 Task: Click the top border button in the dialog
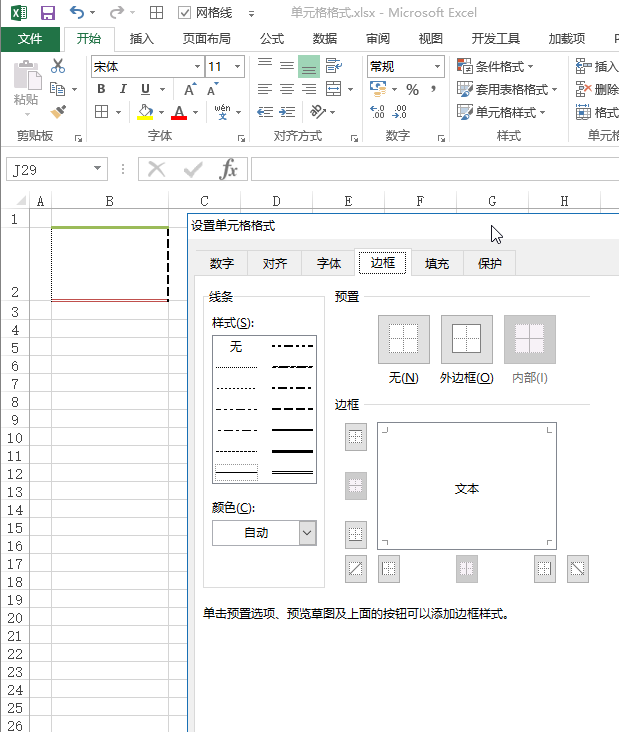pos(356,437)
